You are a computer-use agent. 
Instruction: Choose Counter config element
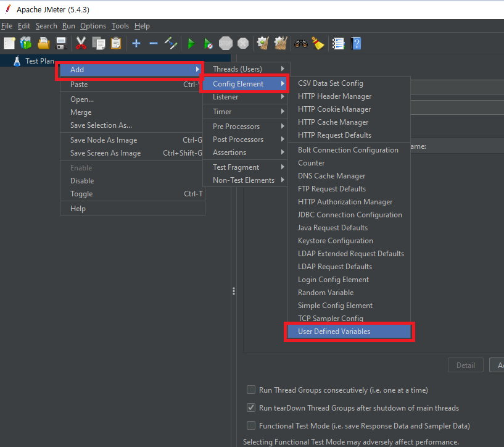(x=349, y=163)
